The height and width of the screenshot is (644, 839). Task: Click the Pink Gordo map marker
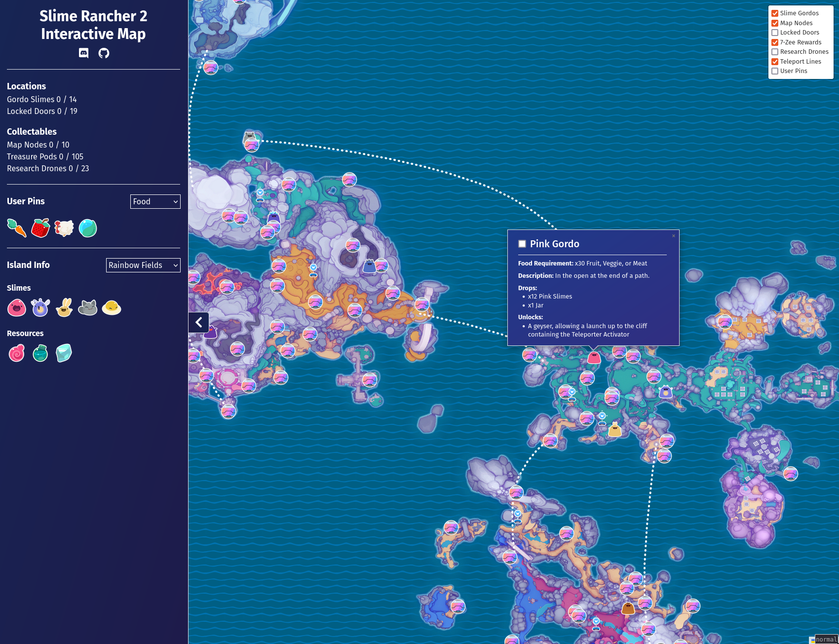pyautogui.click(x=594, y=357)
